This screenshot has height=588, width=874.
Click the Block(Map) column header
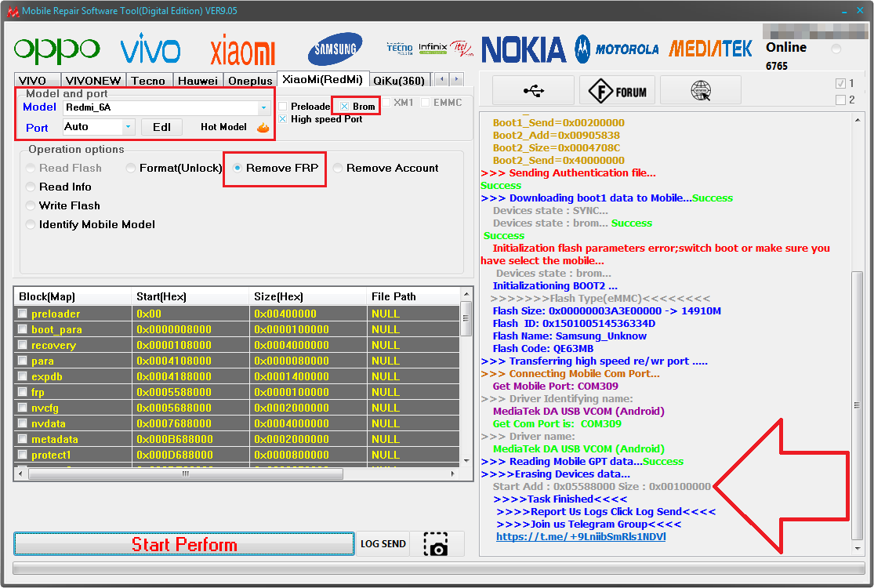pyautogui.click(x=72, y=296)
